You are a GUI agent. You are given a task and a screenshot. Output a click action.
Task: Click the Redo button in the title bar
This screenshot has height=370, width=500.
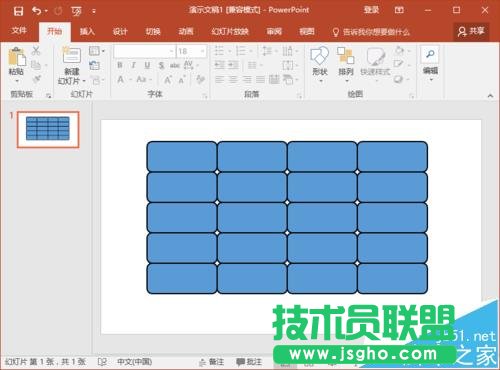tap(58, 11)
